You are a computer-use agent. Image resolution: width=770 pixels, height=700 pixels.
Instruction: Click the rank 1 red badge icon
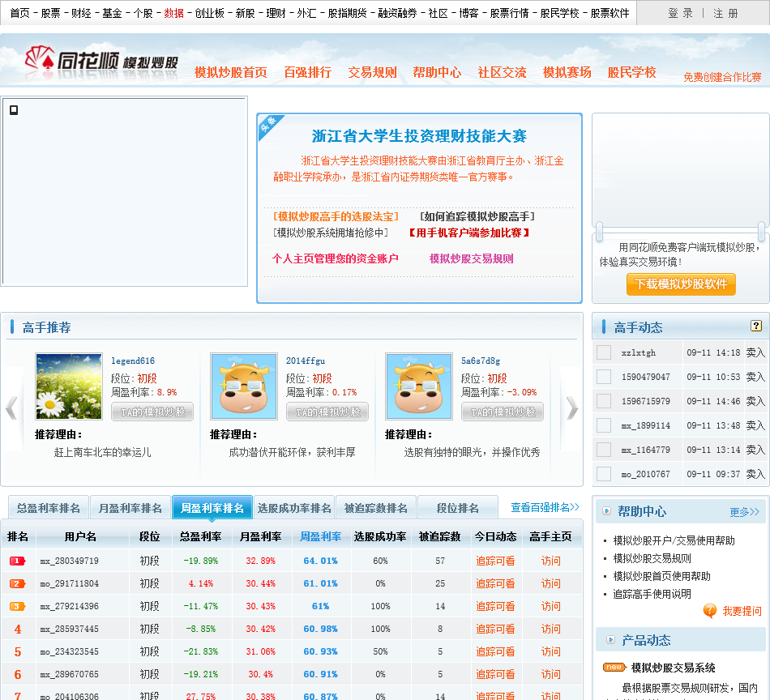click(x=18, y=561)
